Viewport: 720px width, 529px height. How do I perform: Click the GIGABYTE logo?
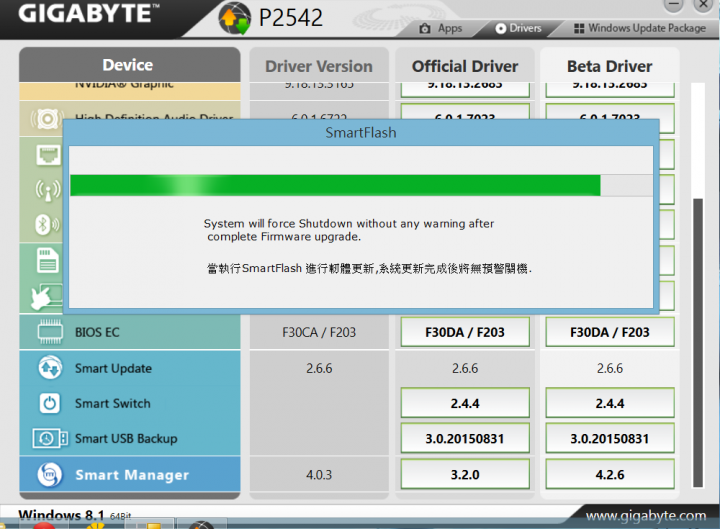89,14
